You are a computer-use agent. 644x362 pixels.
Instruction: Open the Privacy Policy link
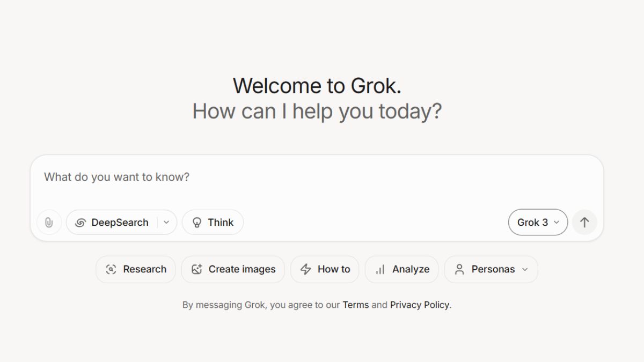click(x=420, y=305)
